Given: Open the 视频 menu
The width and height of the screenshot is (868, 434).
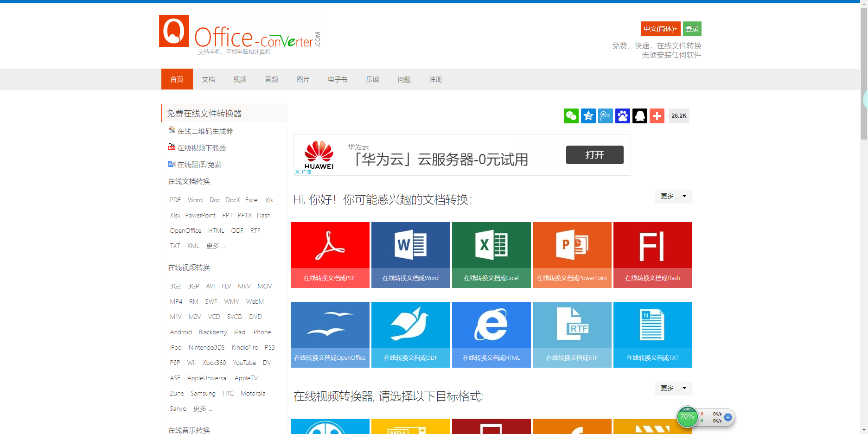Looking at the screenshot, I should (240, 79).
